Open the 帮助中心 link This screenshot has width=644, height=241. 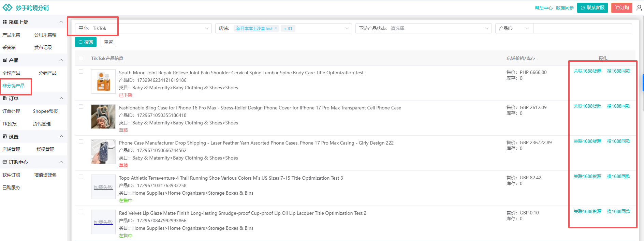(544, 8)
